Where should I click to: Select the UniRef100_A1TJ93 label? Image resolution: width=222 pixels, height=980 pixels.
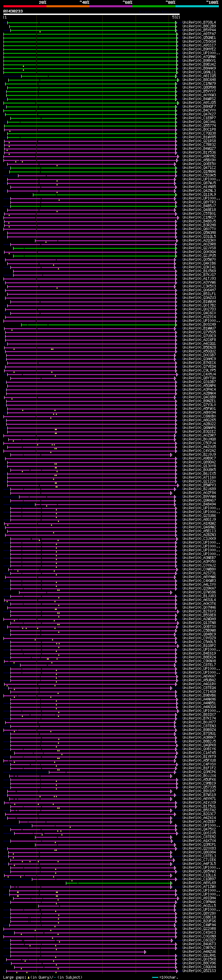click(199, 278)
